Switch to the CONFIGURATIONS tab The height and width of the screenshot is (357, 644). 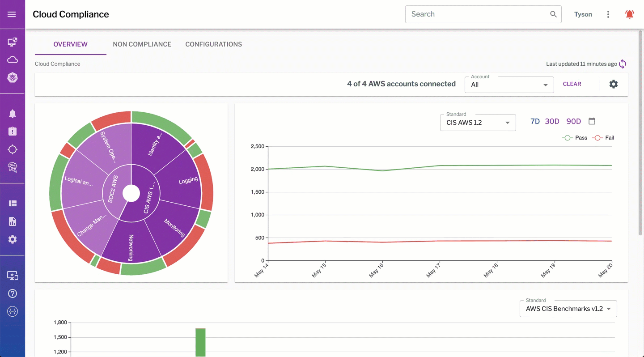pyautogui.click(x=214, y=44)
